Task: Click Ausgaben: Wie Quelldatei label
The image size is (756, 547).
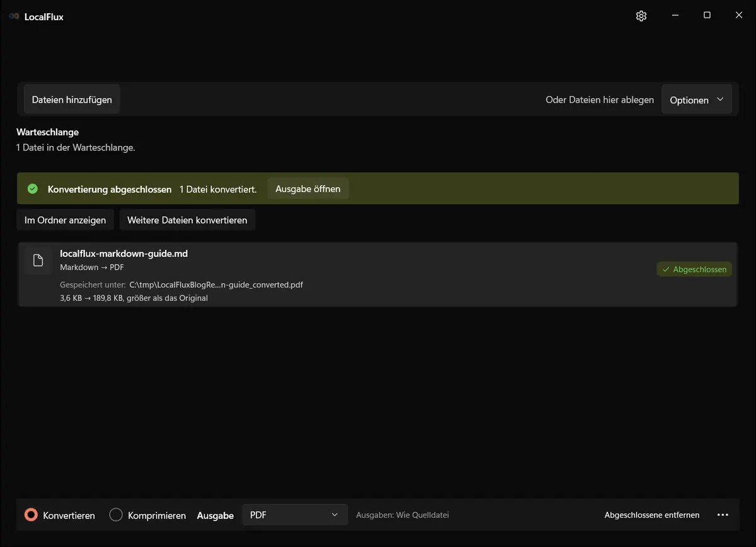Action: click(403, 515)
